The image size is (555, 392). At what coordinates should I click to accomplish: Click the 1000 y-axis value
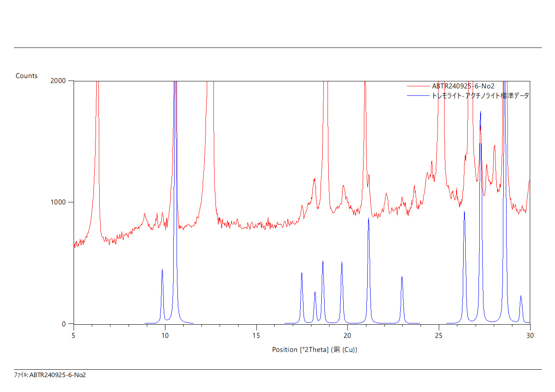[x=58, y=202]
